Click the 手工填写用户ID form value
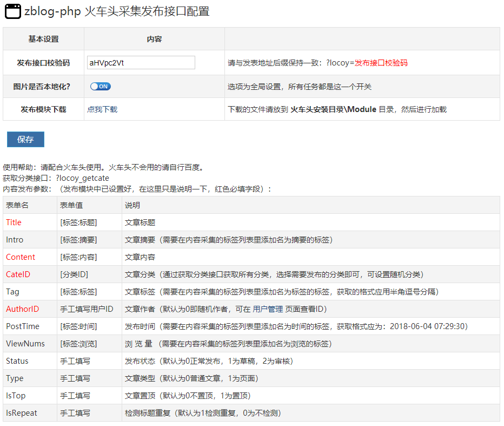Image resolution: width=504 pixels, height=426 pixels. pos(87,309)
